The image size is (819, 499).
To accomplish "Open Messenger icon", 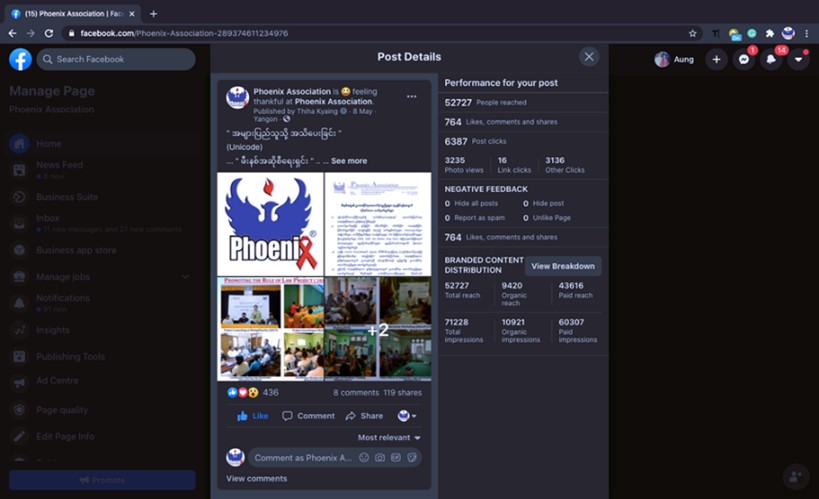I will (744, 60).
